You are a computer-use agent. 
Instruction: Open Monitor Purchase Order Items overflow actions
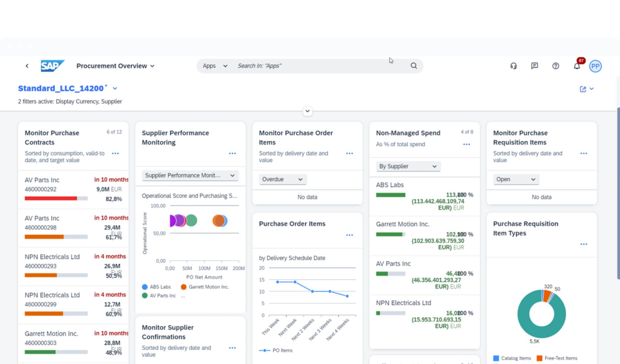pyautogui.click(x=350, y=153)
